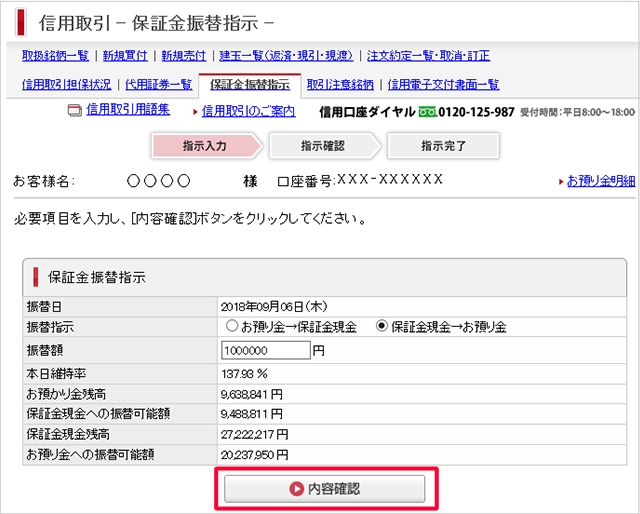Image resolution: width=640 pixels, height=514 pixels.
Task: Click the red arrow beside 信用取引のご案内
Action: (195, 111)
